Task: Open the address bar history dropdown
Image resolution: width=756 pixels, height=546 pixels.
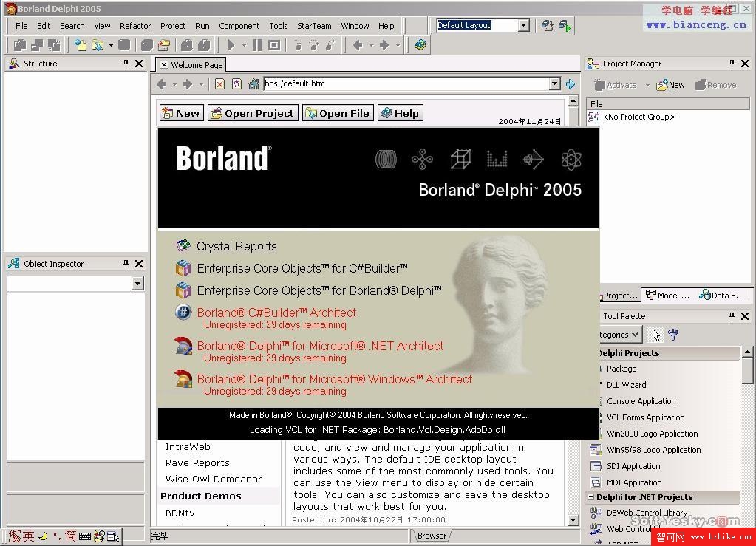Action: 555,83
